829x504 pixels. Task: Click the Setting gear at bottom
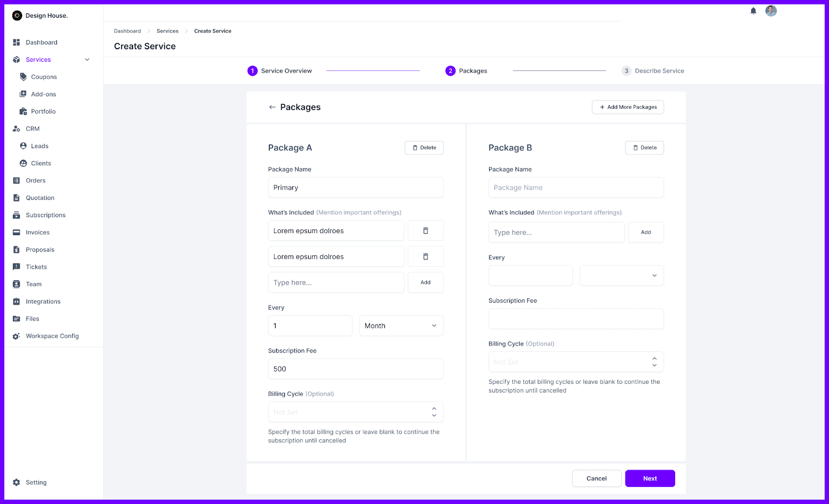[16, 482]
